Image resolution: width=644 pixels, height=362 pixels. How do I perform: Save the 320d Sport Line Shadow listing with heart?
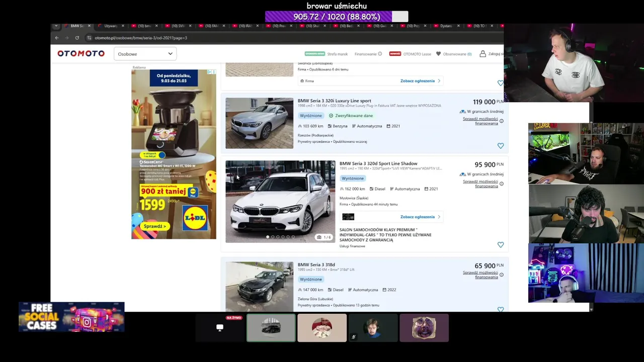[501, 245]
